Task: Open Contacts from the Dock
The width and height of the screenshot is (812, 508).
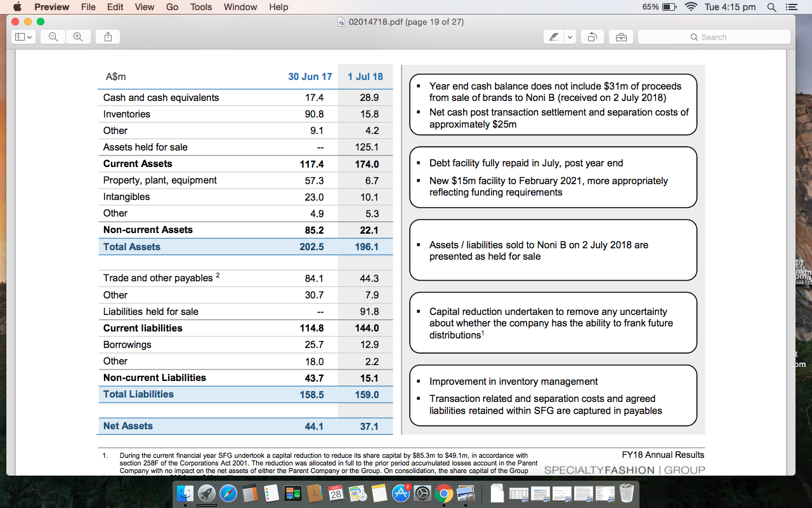Action: (315, 493)
